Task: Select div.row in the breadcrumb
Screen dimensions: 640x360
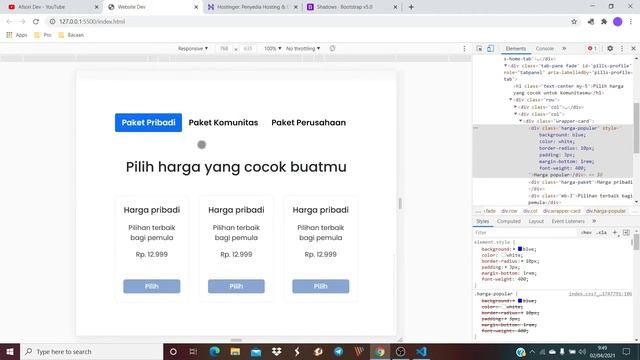Action: click(x=509, y=211)
